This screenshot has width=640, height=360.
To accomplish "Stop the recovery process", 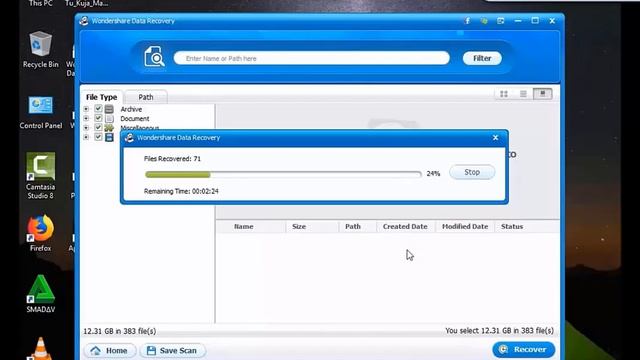I will coord(472,172).
